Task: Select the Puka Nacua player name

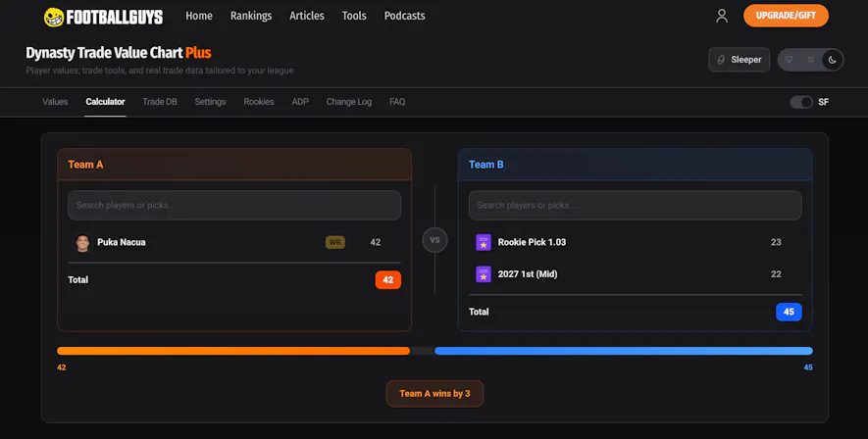Action: tap(122, 242)
